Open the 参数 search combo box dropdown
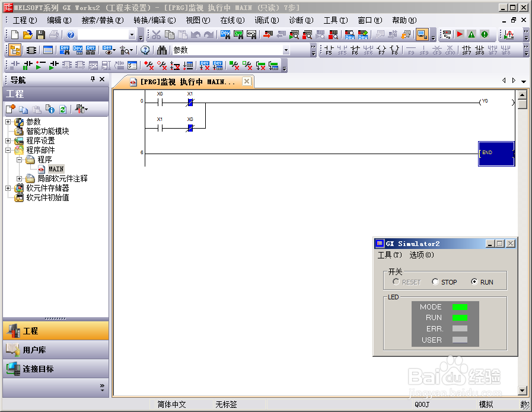This screenshot has width=532, height=412. (286, 50)
